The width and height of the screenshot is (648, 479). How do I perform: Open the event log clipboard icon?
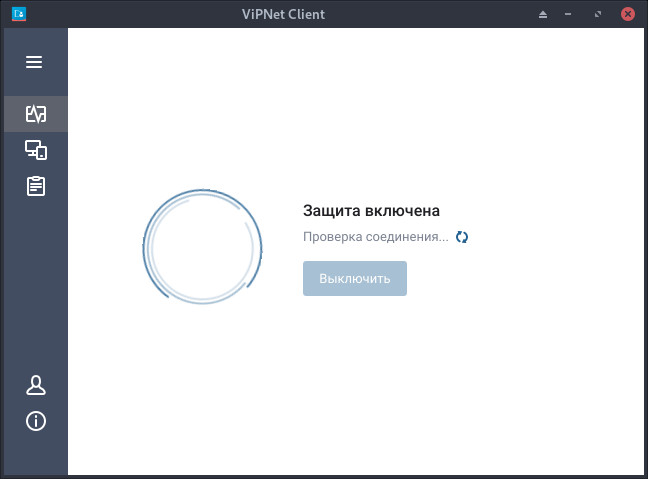36,186
